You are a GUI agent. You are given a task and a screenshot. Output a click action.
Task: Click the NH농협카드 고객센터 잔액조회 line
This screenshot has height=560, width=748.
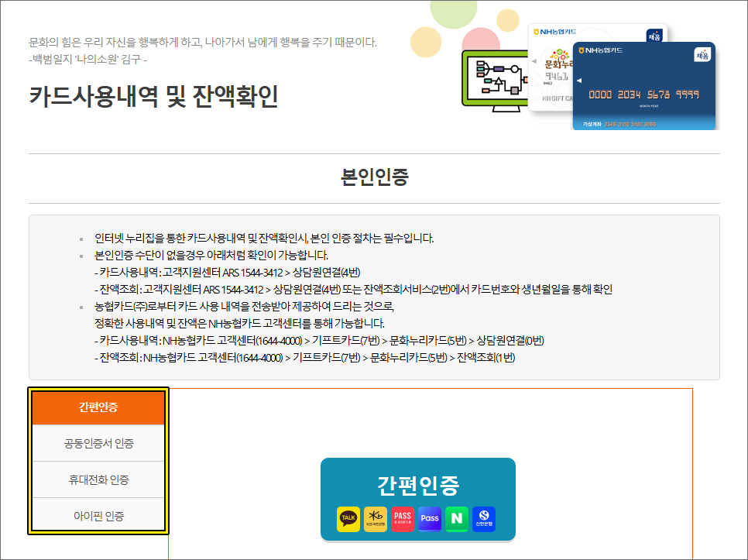(305, 357)
